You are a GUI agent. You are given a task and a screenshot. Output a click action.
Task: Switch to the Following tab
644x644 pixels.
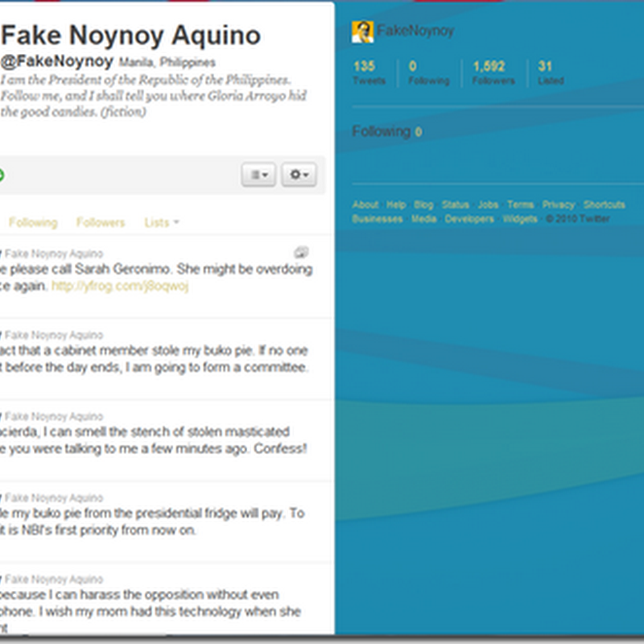pyautogui.click(x=33, y=223)
